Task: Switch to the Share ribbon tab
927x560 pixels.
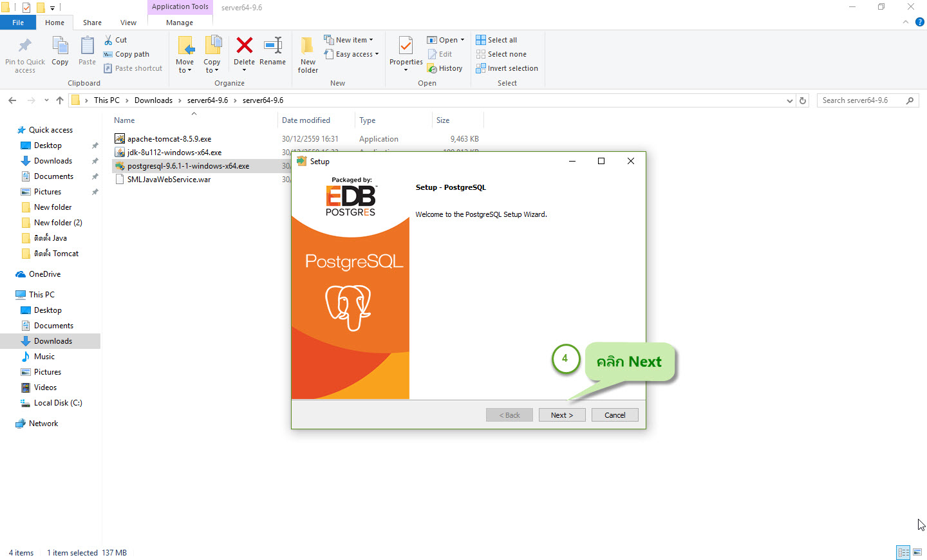Action: click(92, 23)
